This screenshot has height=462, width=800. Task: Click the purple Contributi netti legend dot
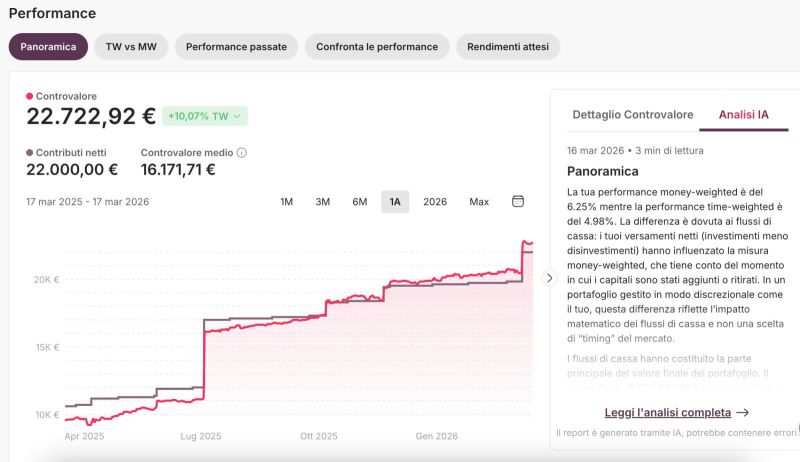click(x=30, y=153)
